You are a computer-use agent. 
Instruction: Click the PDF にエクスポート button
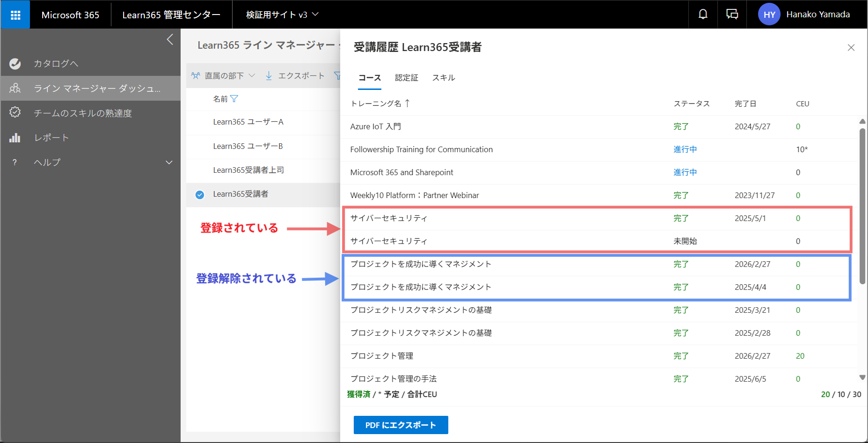401,425
